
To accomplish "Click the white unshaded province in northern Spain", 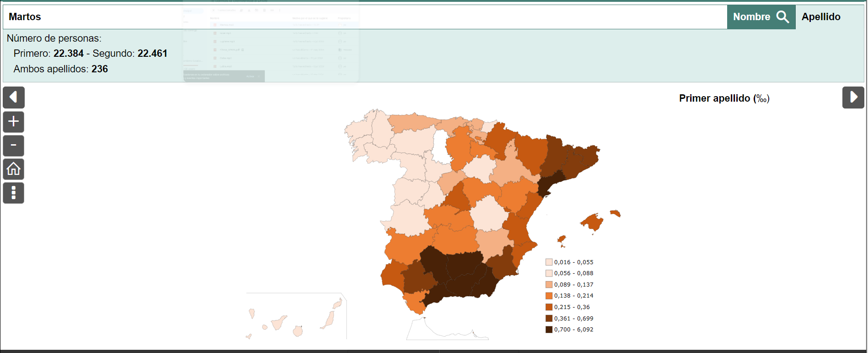I will click(441, 147).
